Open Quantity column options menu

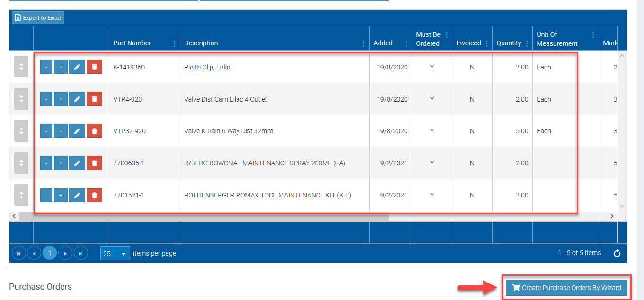[527, 43]
